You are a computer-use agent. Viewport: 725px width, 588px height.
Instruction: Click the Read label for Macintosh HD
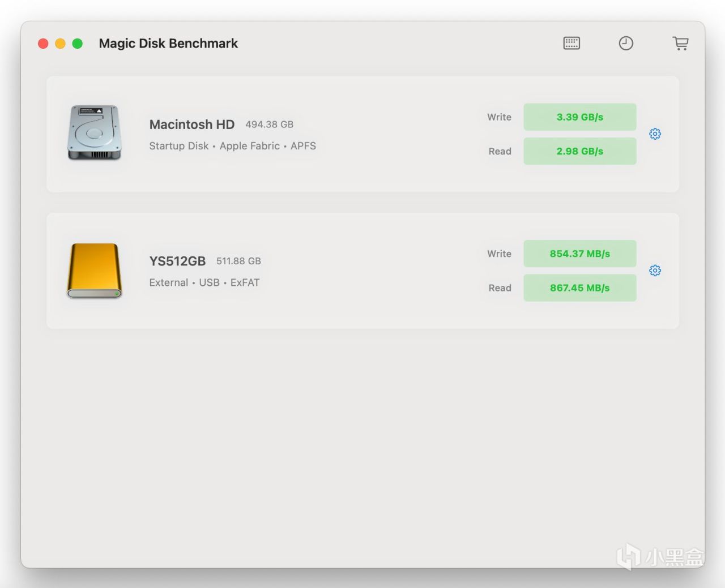tap(500, 151)
